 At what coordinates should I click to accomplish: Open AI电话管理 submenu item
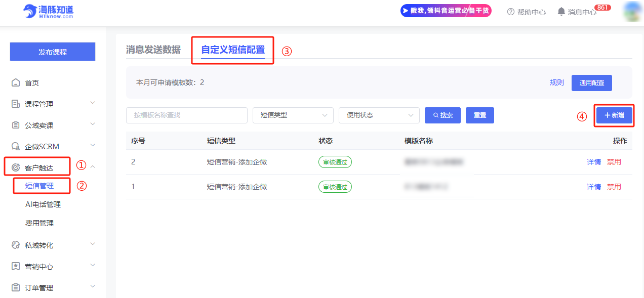43,204
